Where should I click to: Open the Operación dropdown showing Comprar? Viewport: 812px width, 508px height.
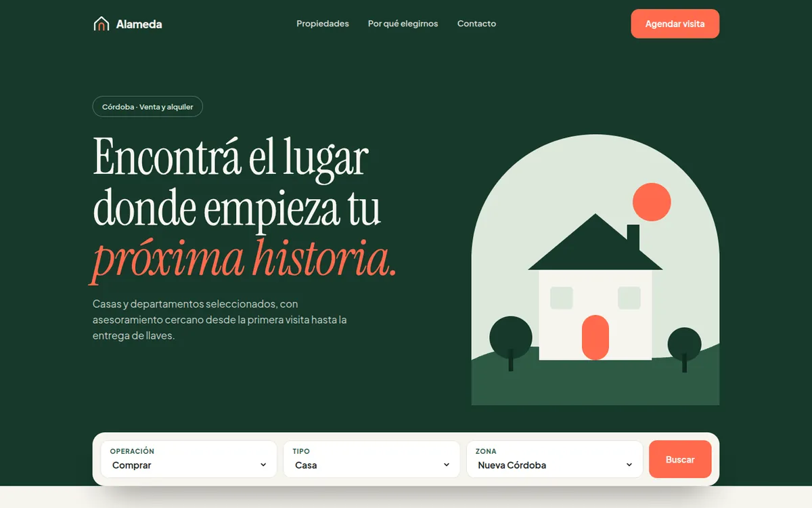click(189, 459)
